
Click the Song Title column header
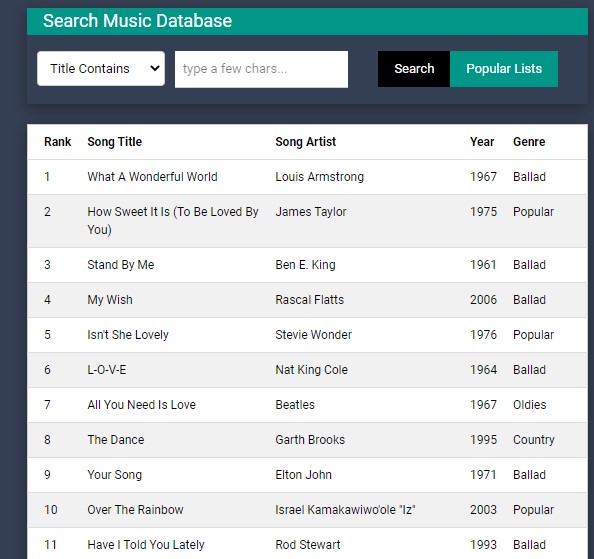115,142
